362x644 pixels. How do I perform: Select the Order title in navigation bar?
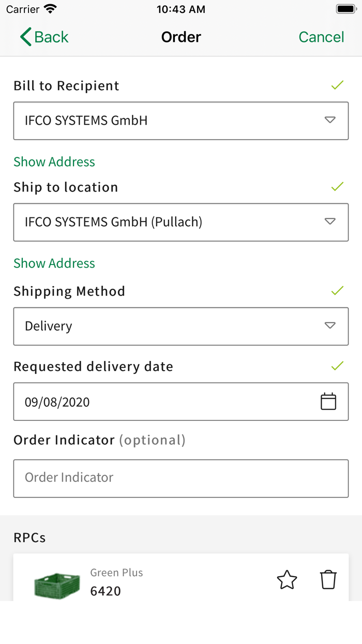[181, 37]
